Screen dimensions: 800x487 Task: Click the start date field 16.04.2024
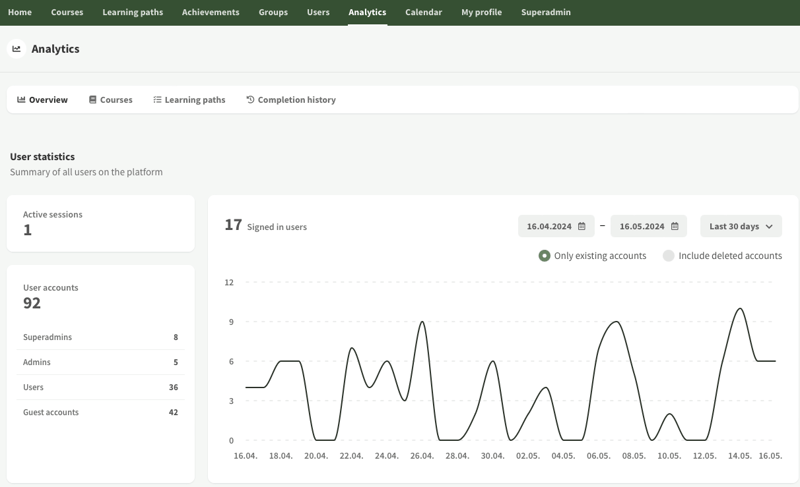click(556, 226)
